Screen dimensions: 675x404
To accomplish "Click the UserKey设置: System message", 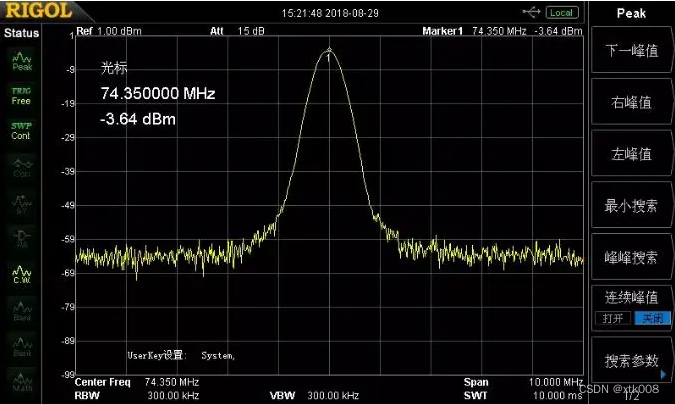I will (x=181, y=355).
